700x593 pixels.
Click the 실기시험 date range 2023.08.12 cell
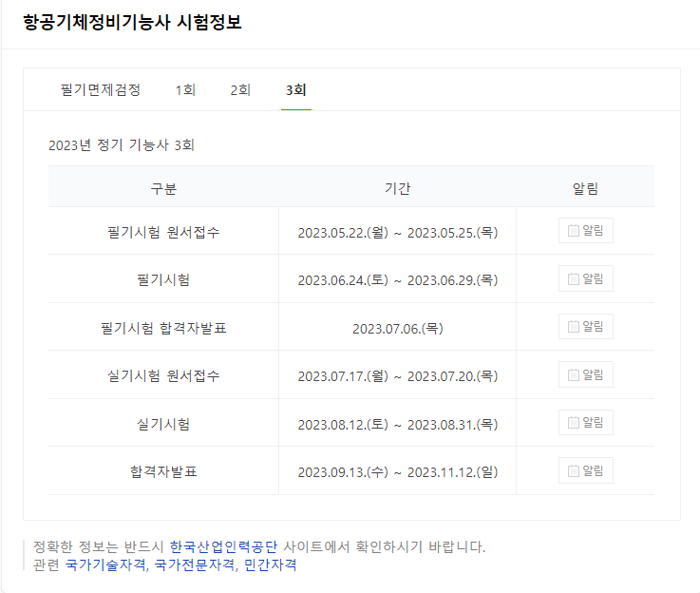pyautogui.click(x=397, y=424)
